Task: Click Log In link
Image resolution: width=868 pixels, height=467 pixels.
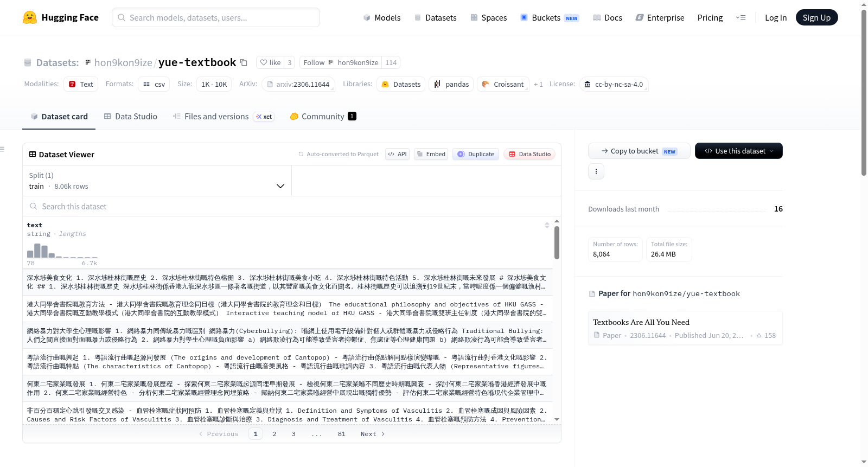Action: [776, 18]
